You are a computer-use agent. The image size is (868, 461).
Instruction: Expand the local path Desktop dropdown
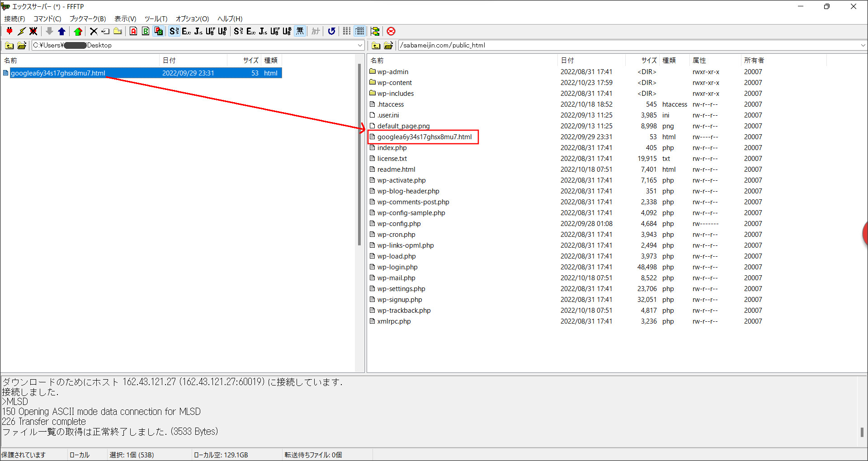[360, 45]
